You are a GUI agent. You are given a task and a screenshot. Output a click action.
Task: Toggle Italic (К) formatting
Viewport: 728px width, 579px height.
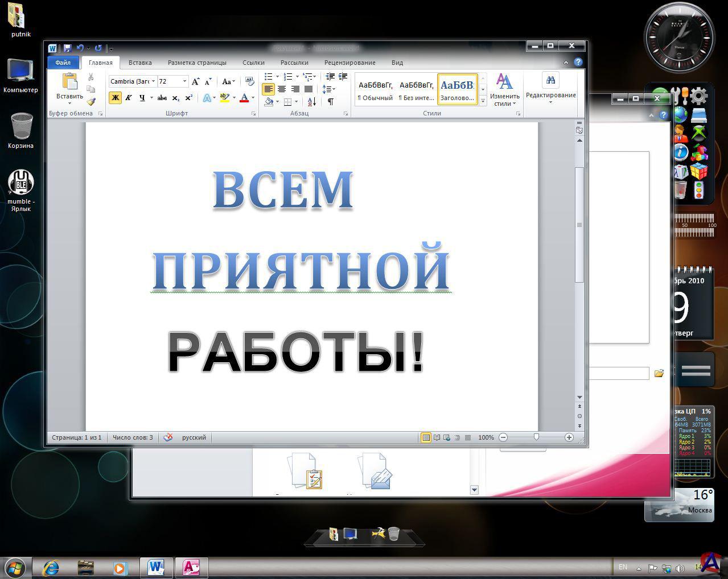click(129, 98)
